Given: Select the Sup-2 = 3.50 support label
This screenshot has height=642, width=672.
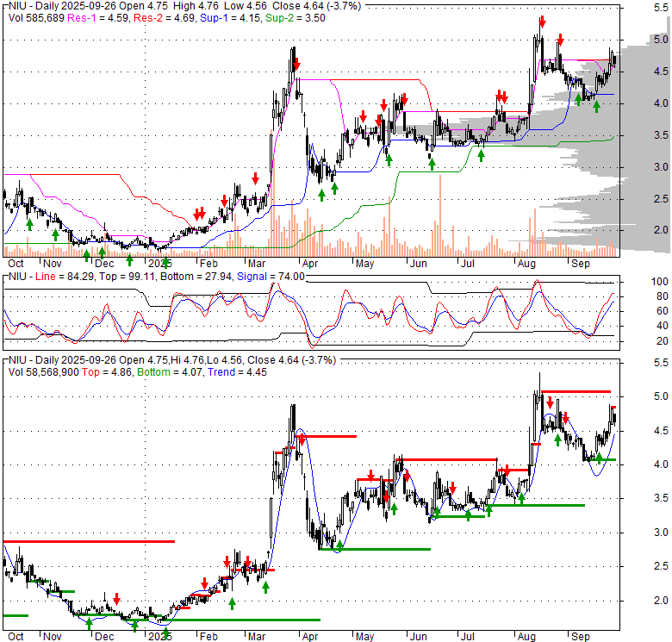Looking at the screenshot, I should 296,18.
